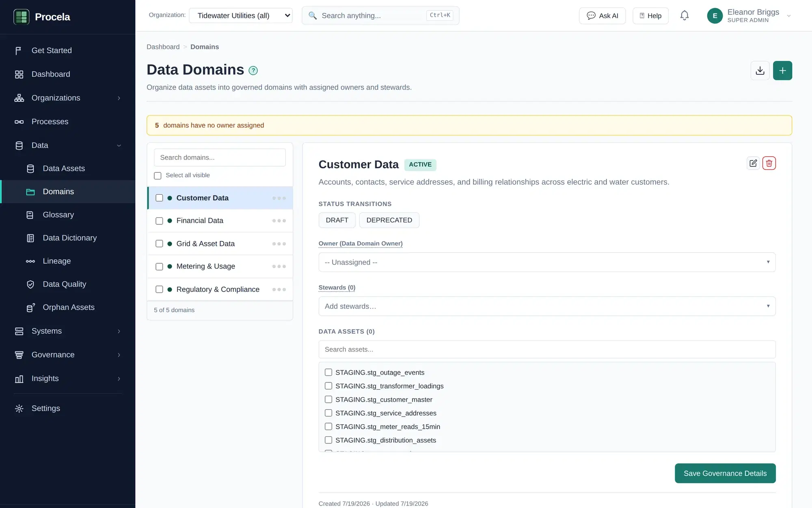
Task: Open the notifications bell
Action: point(685,15)
